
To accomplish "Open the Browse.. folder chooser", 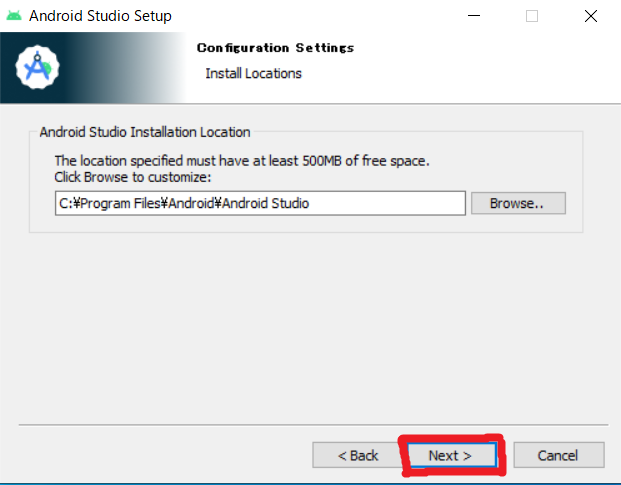I will pos(518,203).
